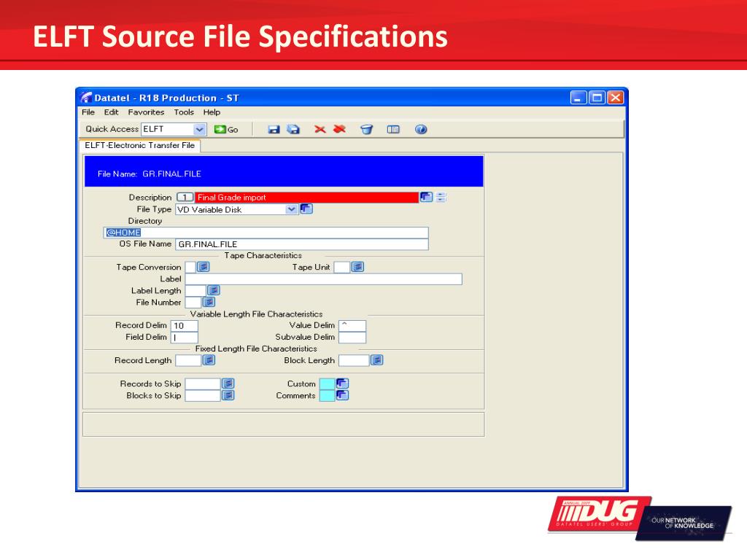The image size is (747, 560).
Task: Open the detail icon next to File Type
Action: [x=306, y=209]
